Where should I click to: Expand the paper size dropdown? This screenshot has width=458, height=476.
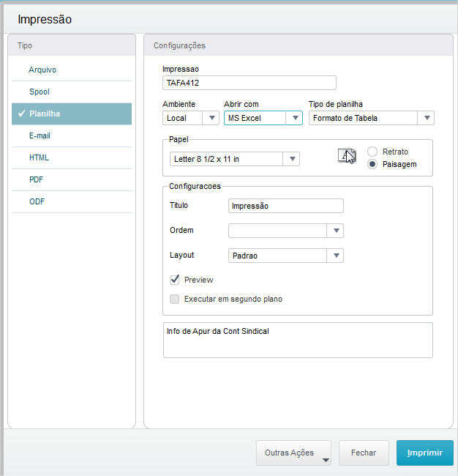click(291, 159)
